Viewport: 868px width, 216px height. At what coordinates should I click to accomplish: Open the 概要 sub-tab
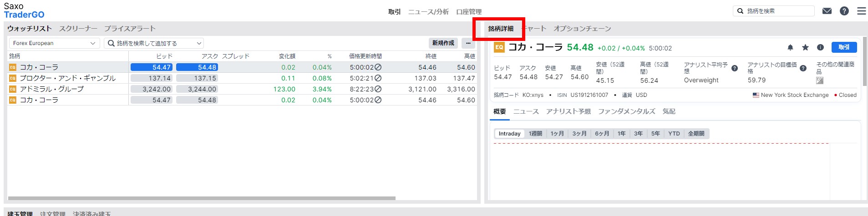(x=499, y=111)
